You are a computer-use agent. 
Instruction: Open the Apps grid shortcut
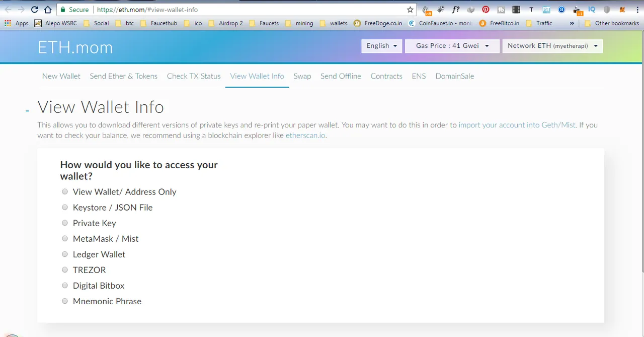tap(17, 23)
